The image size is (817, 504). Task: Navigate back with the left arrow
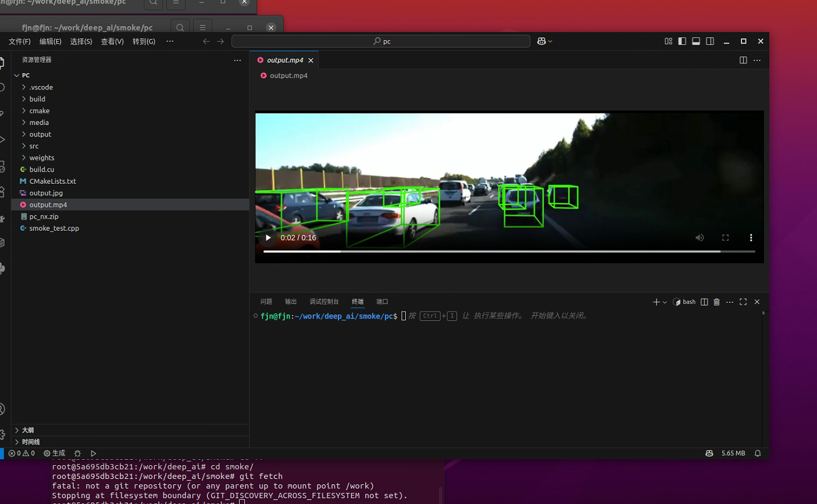tap(206, 41)
